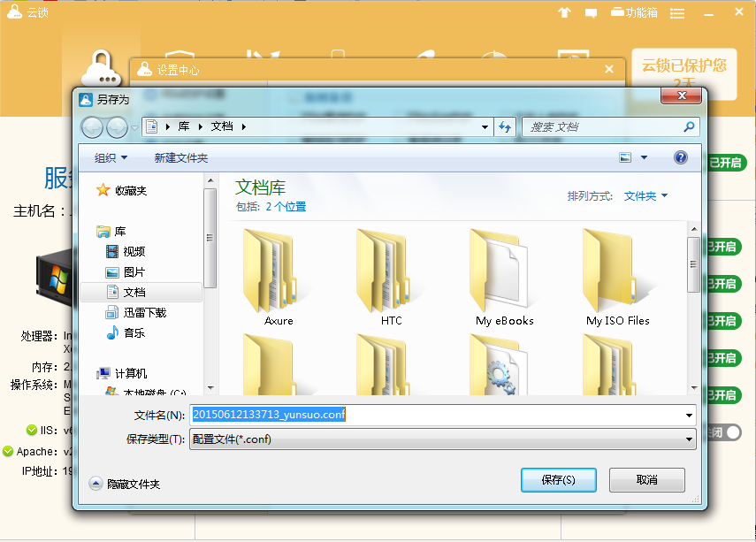Click the feedback message bubble icon
This screenshot has height=542, width=756.
[590, 12]
